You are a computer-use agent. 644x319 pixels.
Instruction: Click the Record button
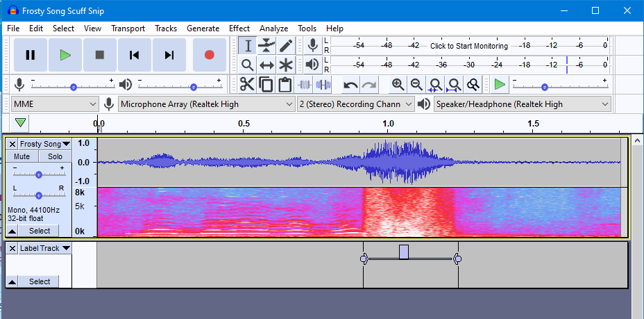point(209,55)
